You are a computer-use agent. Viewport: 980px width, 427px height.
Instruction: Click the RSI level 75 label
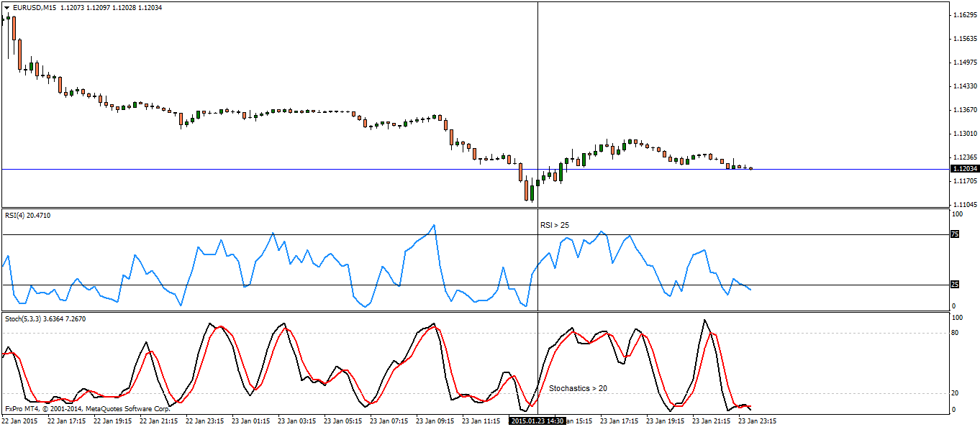[956, 234]
